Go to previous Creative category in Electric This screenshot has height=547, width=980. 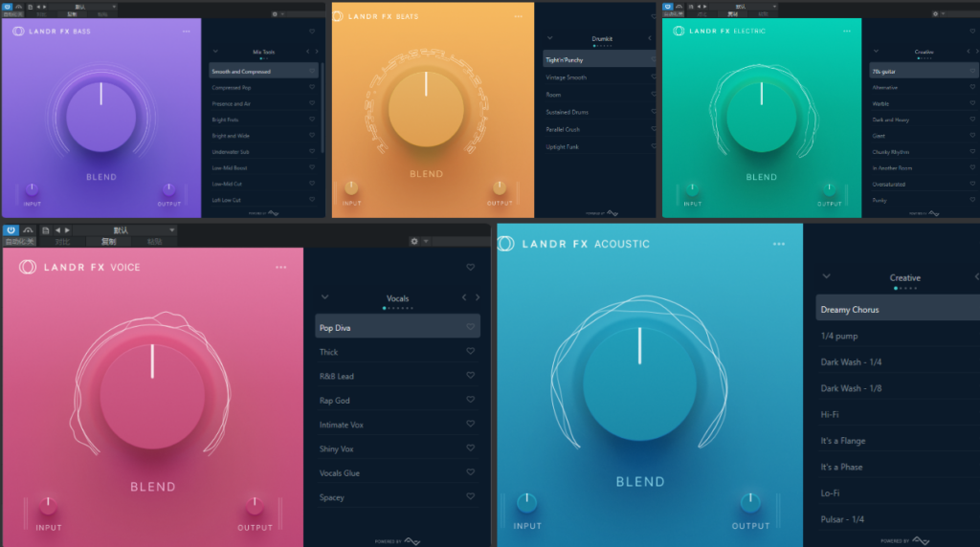[969, 52]
